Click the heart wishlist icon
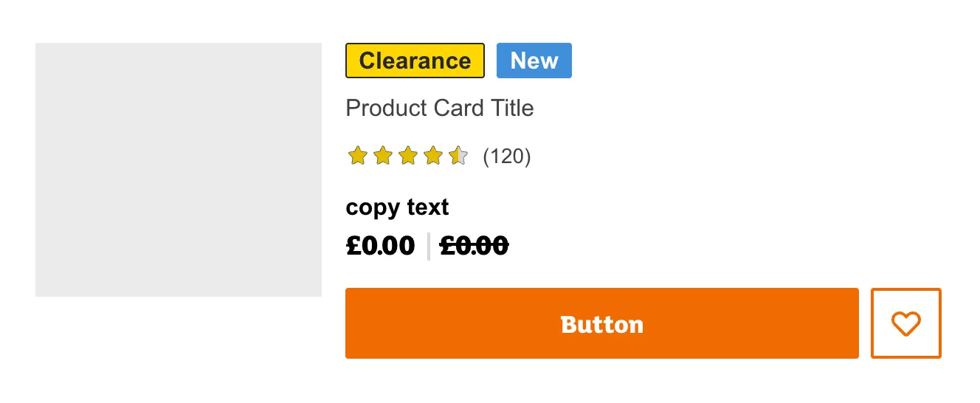Image resolution: width=980 pixels, height=403 pixels. click(905, 323)
